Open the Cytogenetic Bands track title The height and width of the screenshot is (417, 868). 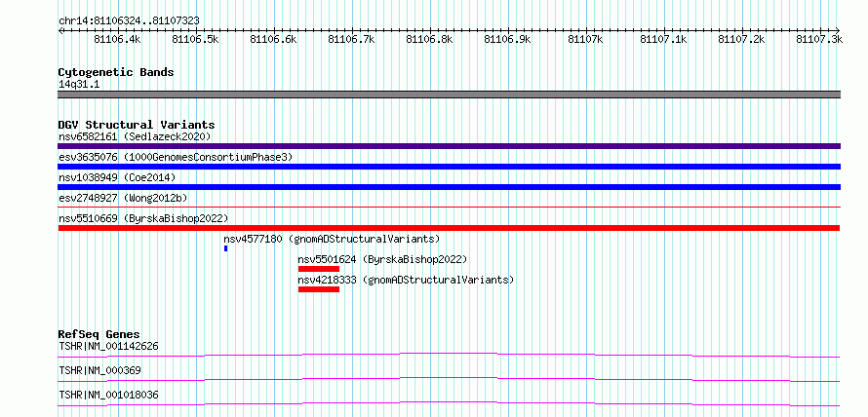pyautogui.click(x=116, y=72)
